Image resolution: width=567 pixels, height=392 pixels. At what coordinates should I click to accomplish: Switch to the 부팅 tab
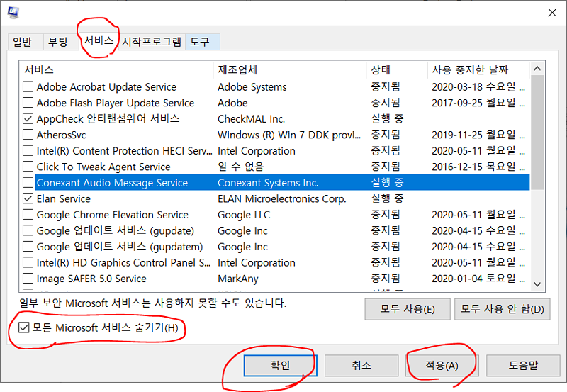(x=58, y=42)
